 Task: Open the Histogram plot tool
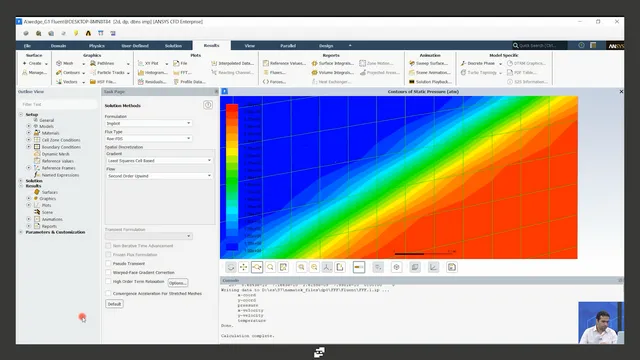(153, 73)
